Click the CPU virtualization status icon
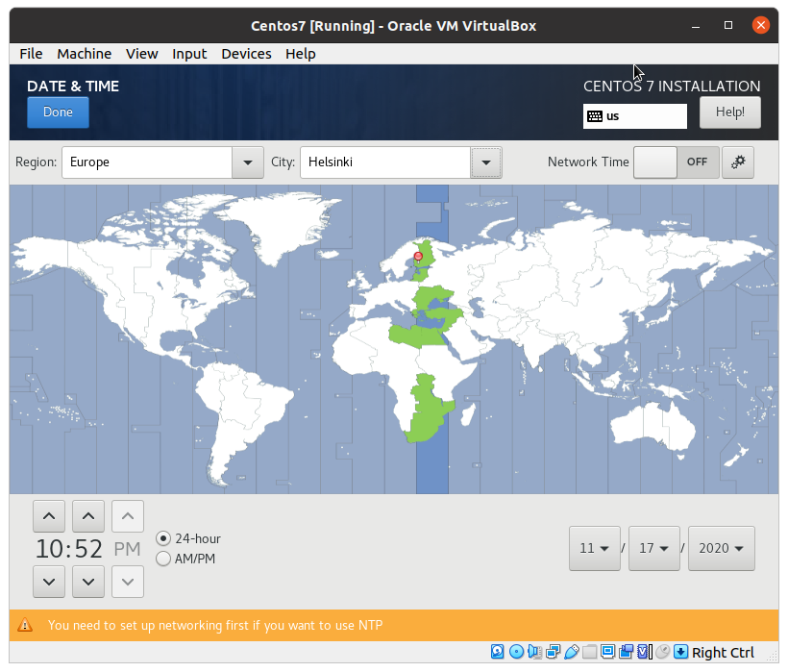This screenshot has height=672, width=788. tap(644, 652)
